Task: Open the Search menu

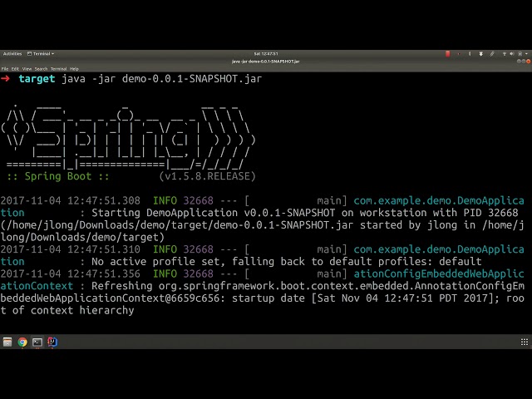Action: coord(41,69)
